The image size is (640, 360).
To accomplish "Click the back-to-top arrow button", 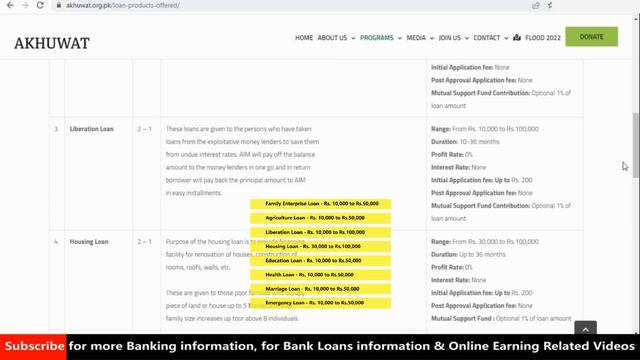I will [x=585, y=328].
